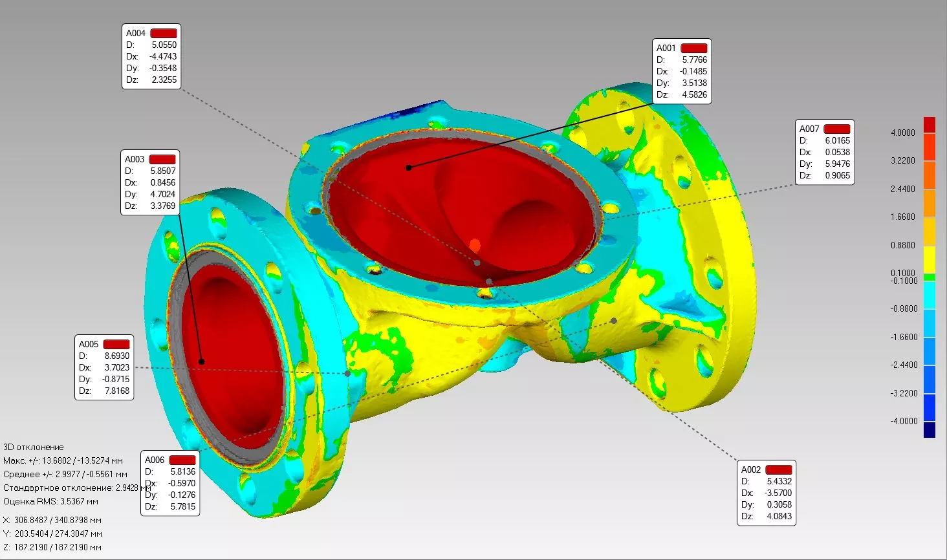Click annotation A007's red deviation swatch

tap(836, 129)
